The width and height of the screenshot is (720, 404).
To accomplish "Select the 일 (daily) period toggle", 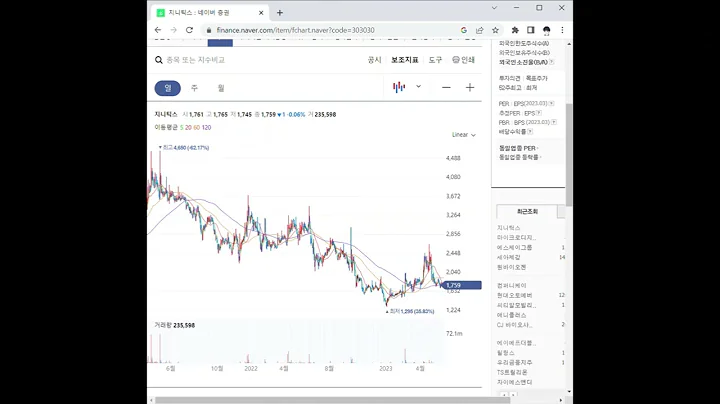I will [168, 88].
